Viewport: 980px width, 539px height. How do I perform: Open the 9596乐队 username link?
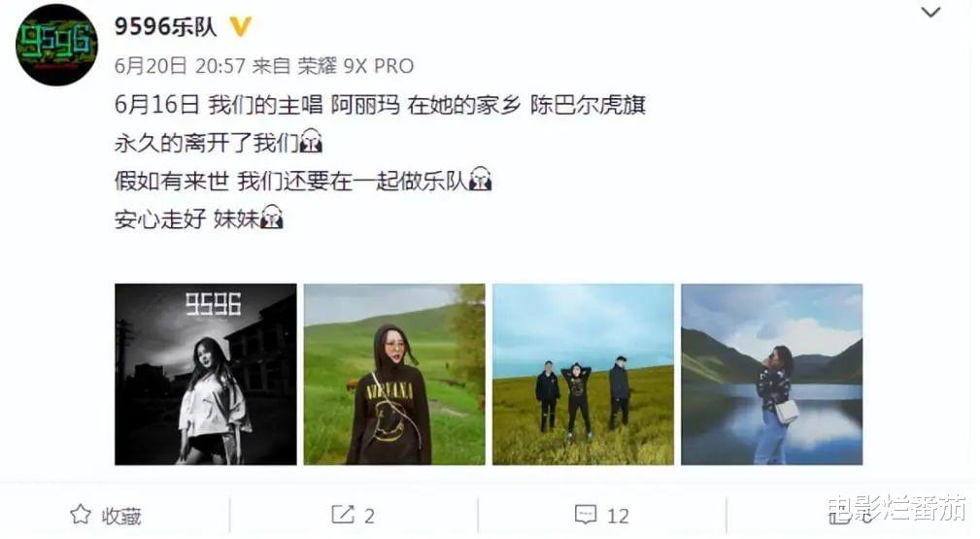tap(166, 26)
